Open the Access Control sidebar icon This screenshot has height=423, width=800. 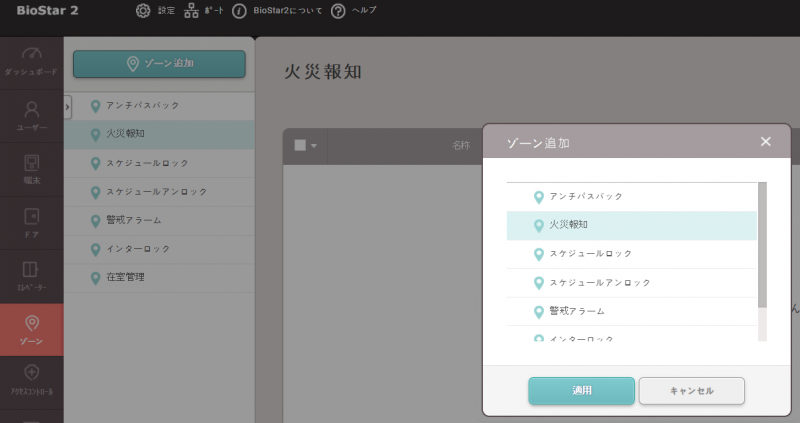(31, 380)
